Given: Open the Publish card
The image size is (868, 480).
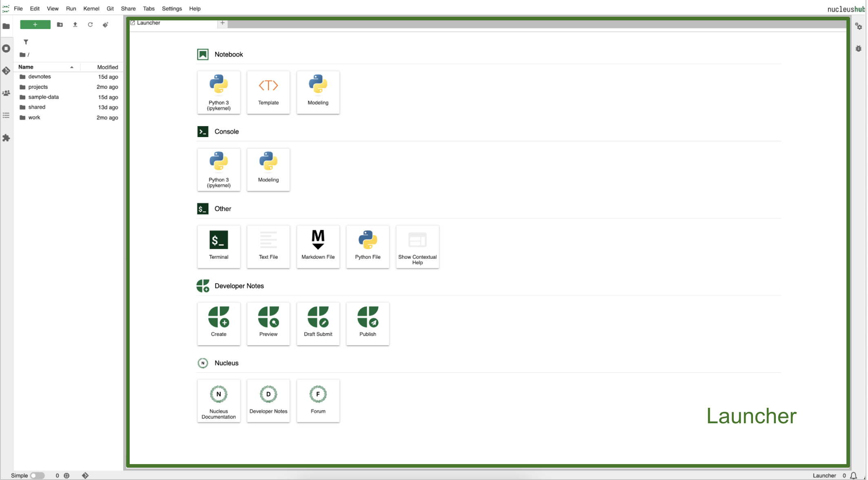Looking at the screenshot, I should pyautogui.click(x=368, y=324).
